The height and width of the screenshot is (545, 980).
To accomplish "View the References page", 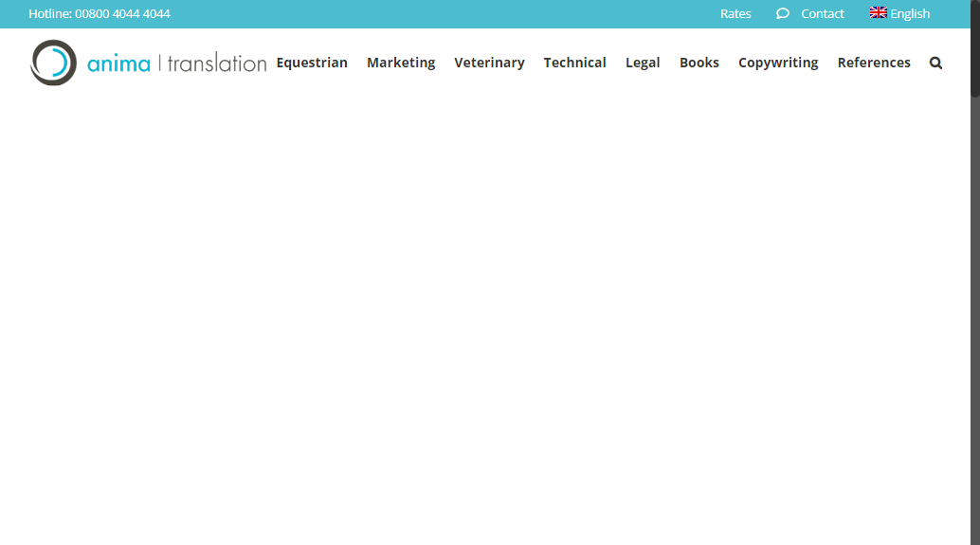I will pyautogui.click(x=874, y=63).
